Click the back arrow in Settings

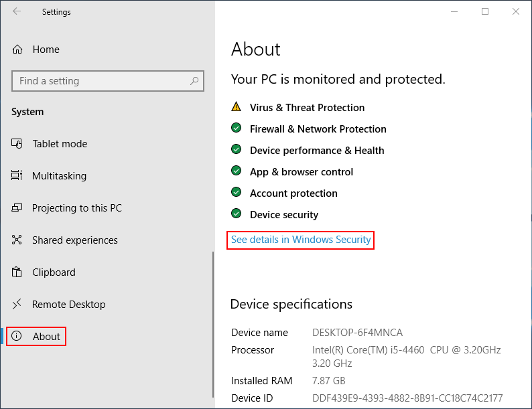click(x=17, y=11)
